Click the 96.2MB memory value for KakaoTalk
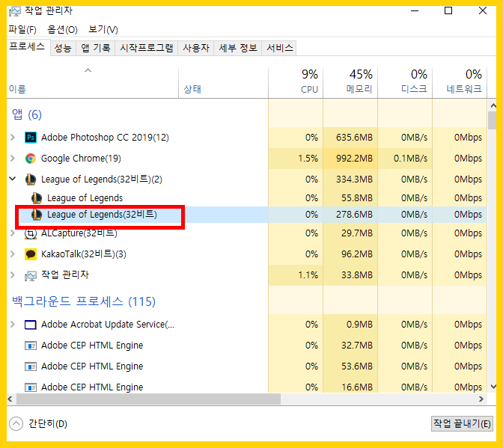The height and width of the screenshot is (448, 503). coord(357,254)
